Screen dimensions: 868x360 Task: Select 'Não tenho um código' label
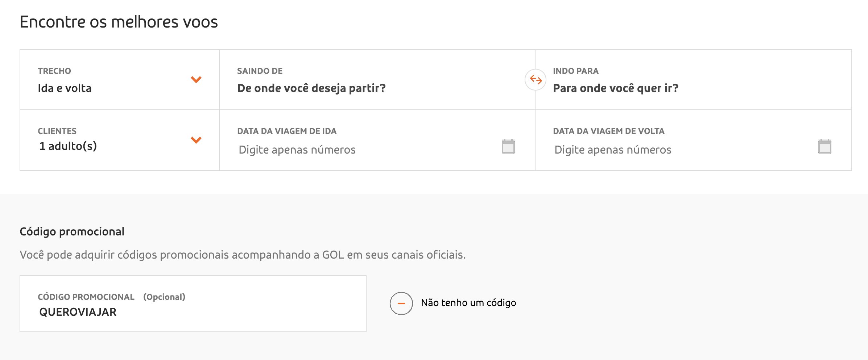coord(468,303)
